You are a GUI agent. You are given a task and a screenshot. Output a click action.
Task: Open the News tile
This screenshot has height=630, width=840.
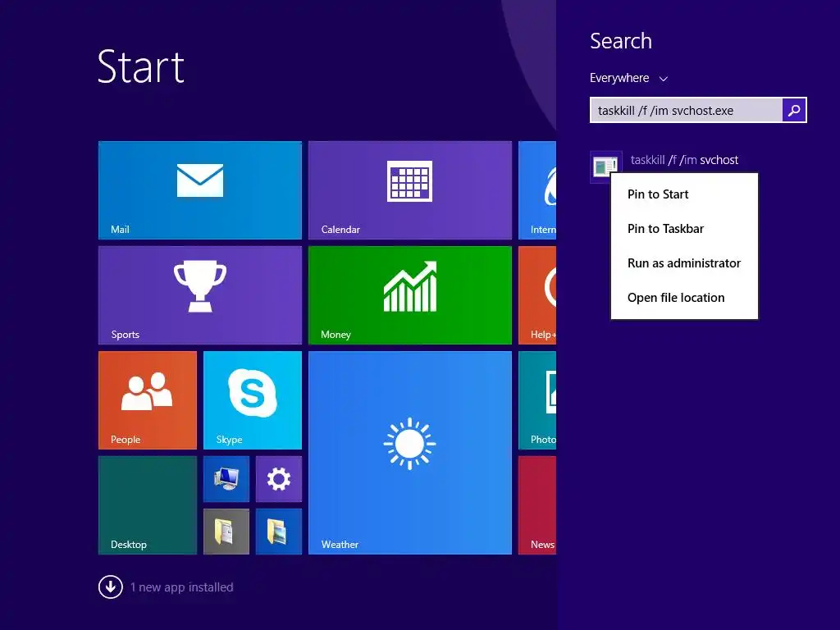pyautogui.click(x=537, y=505)
